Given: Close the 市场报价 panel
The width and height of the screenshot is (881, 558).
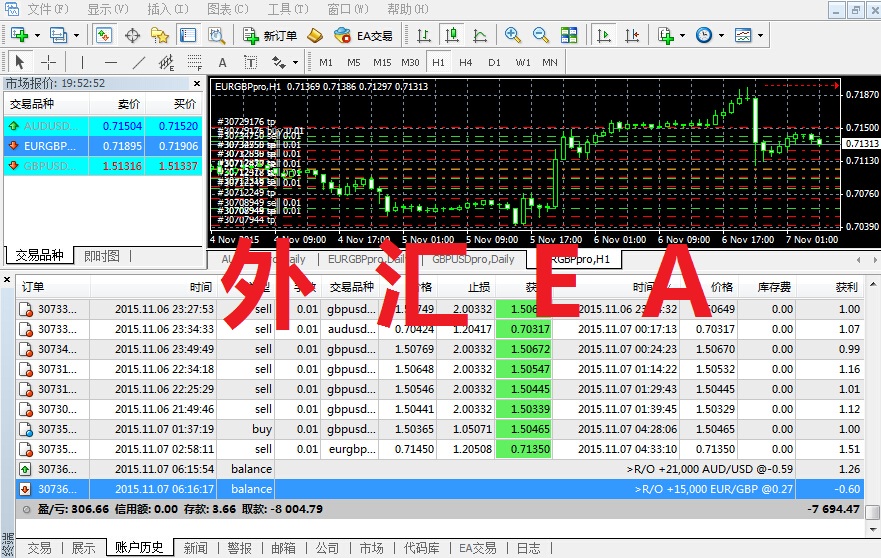Looking at the screenshot, I should tap(197, 84).
